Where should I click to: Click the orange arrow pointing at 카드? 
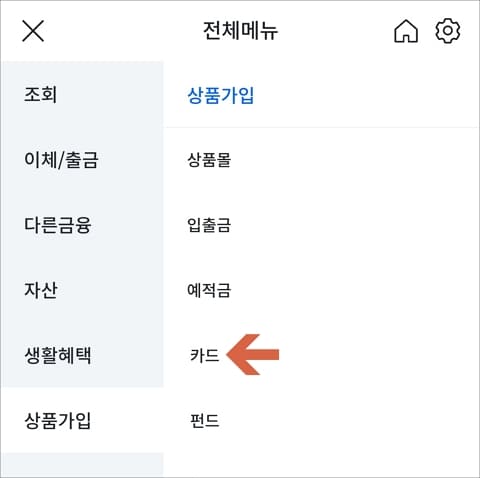[x=253, y=355]
